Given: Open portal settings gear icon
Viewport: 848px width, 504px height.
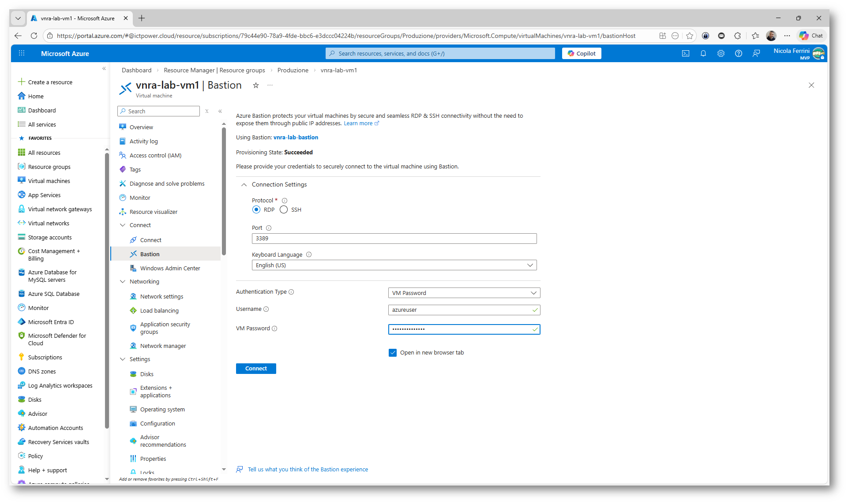Looking at the screenshot, I should click(x=721, y=53).
